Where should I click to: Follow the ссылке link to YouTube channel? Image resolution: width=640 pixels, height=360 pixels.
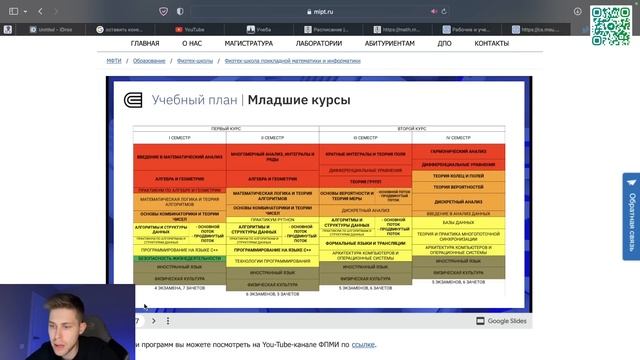(363, 344)
